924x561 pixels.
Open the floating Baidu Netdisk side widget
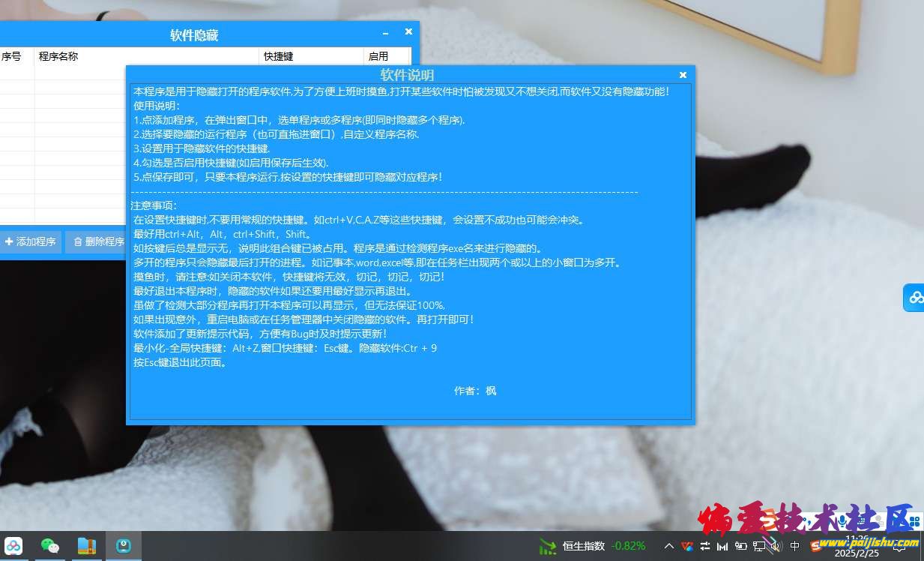coord(915,298)
